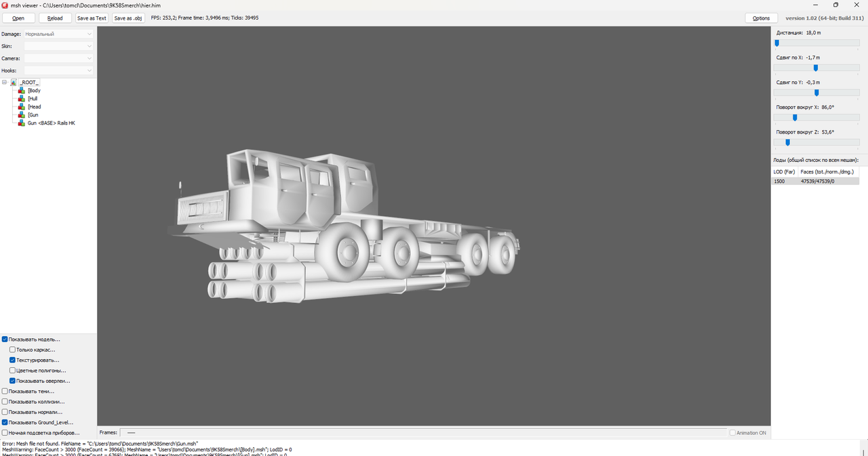Adjust the Поворот вокруг X slider
868x456 pixels.
[816, 117]
